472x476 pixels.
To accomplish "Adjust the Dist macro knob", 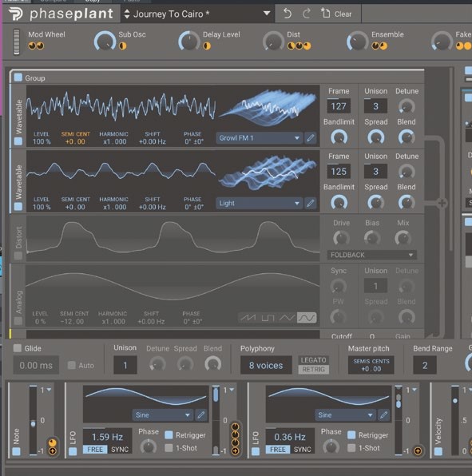I will tap(273, 42).
